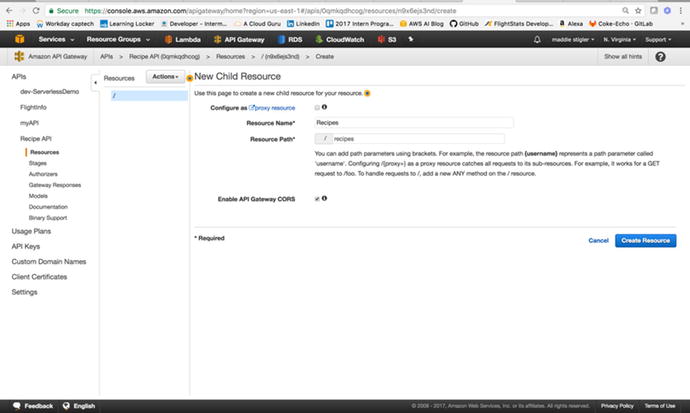Click the Amazon API Gateway logo icon
This screenshot has width=690, height=413.
19,56
